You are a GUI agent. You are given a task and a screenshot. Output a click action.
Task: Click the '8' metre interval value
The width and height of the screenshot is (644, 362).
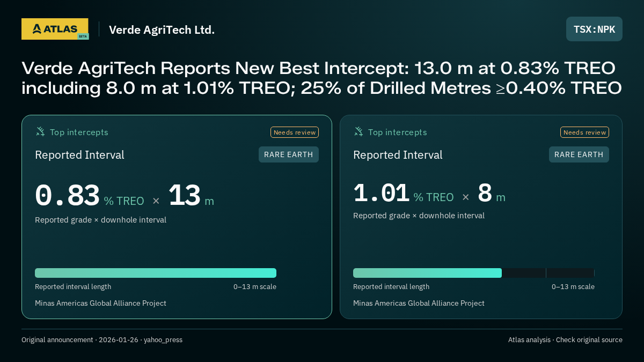click(485, 193)
